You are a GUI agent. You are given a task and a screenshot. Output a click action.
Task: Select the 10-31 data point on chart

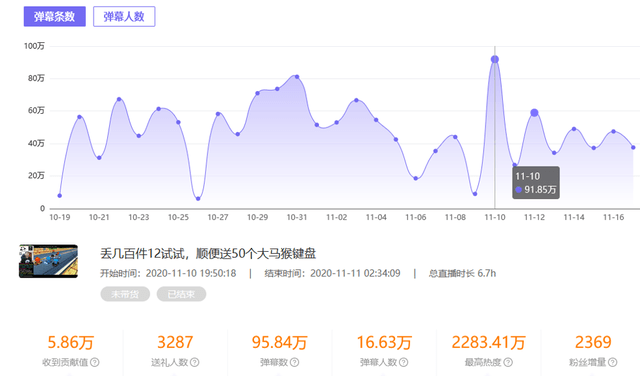coord(297,77)
